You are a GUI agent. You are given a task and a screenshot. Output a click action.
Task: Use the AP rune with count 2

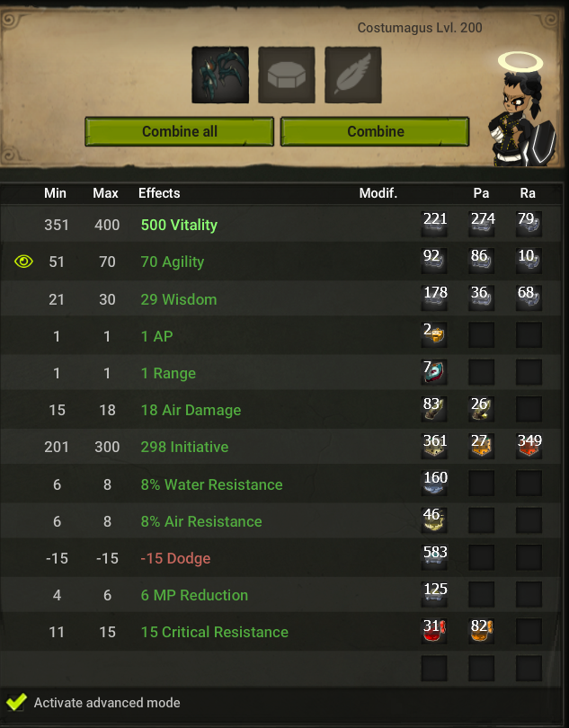point(434,334)
